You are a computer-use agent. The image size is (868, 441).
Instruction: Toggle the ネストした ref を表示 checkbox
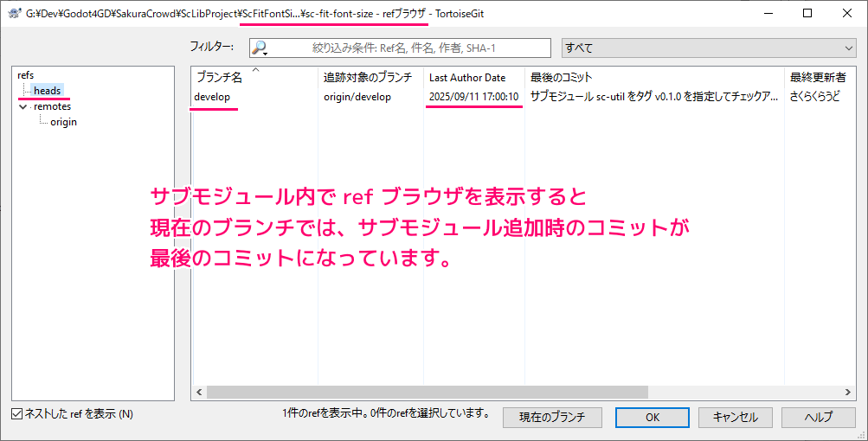coord(18,414)
